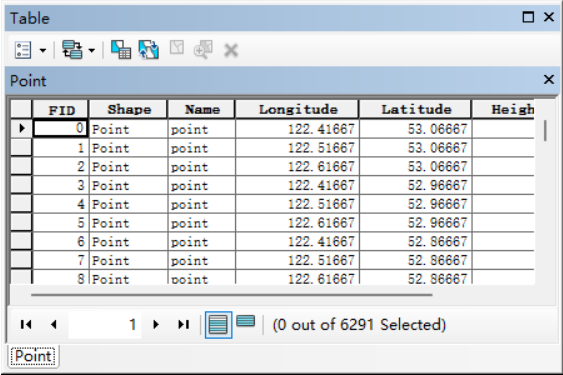Toggle Show all records view
563x375 pixels.
(218, 325)
